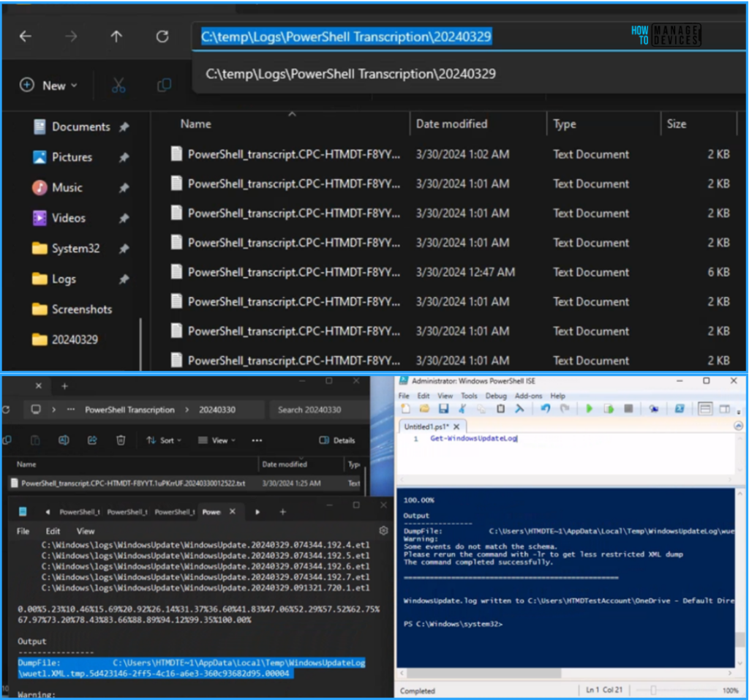Image resolution: width=749 pixels, height=700 pixels.
Task: Select PowerShell_transcript file ending 20240330012522.txt
Action: point(184,483)
